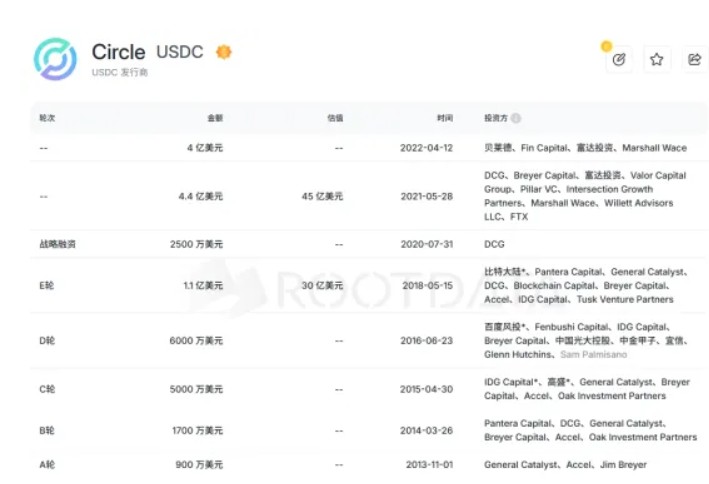Select the 900 万美元 amount cell
This screenshot has width=709, height=484.
pos(199,465)
